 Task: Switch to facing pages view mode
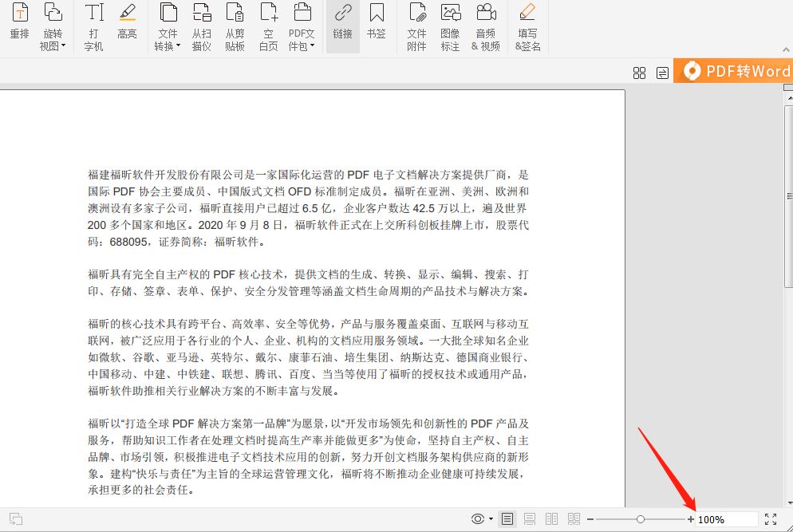tap(551, 518)
